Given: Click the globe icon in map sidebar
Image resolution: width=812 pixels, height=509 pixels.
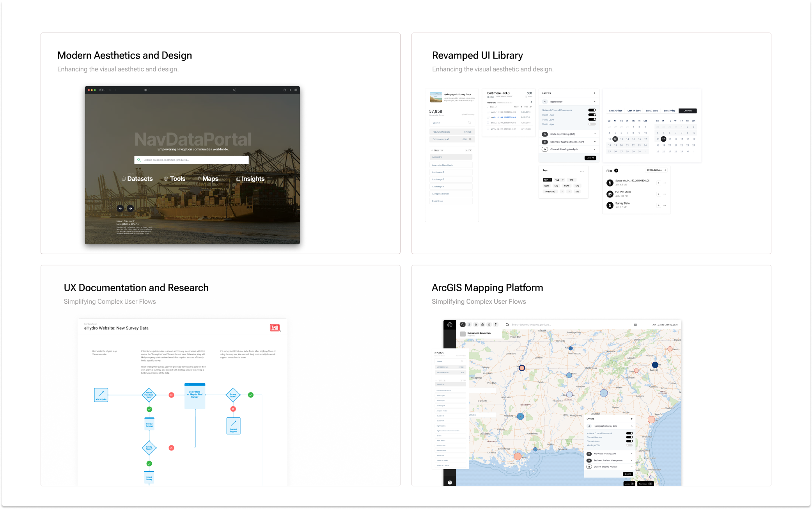Looking at the screenshot, I should [450, 325].
